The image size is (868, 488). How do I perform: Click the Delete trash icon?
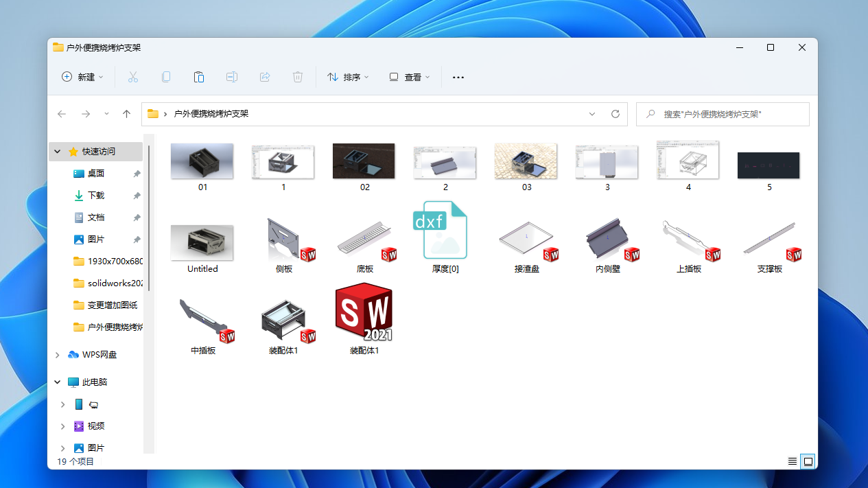click(x=298, y=77)
